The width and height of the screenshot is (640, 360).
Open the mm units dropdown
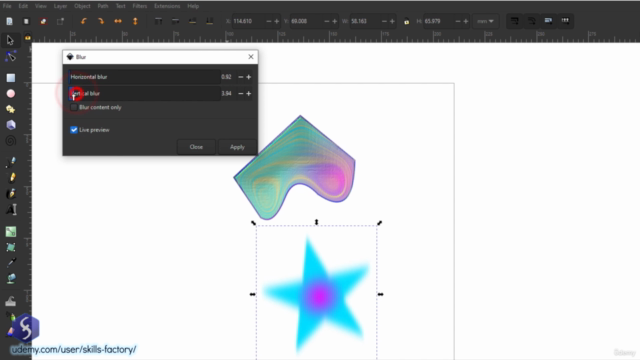click(x=485, y=21)
